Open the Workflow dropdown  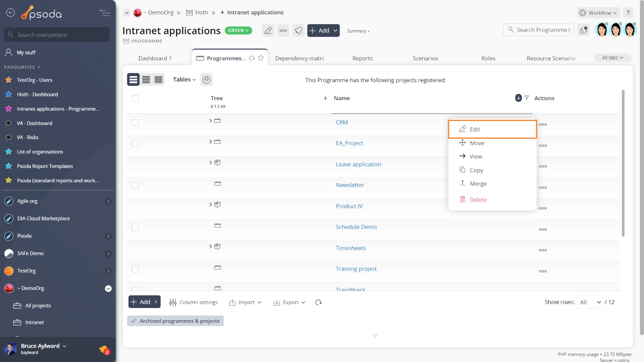tap(598, 13)
